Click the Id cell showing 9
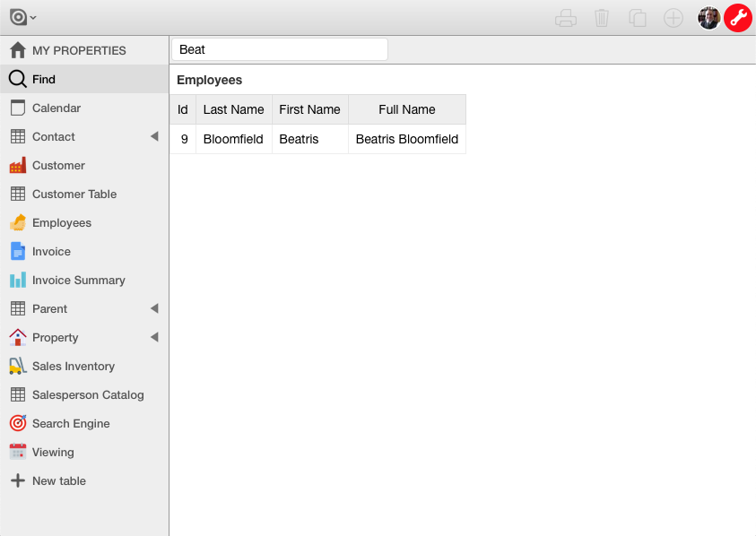756x536 pixels. point(183,139)
